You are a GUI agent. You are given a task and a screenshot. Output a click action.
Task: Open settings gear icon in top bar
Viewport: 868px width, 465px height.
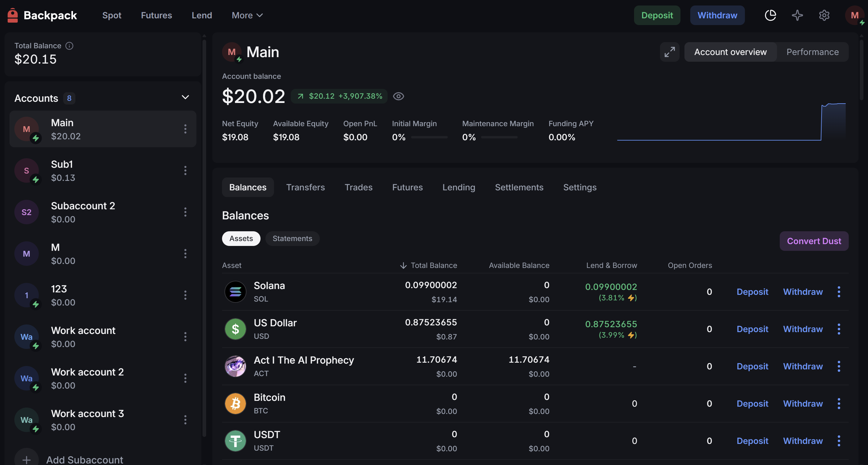[824, 15]
